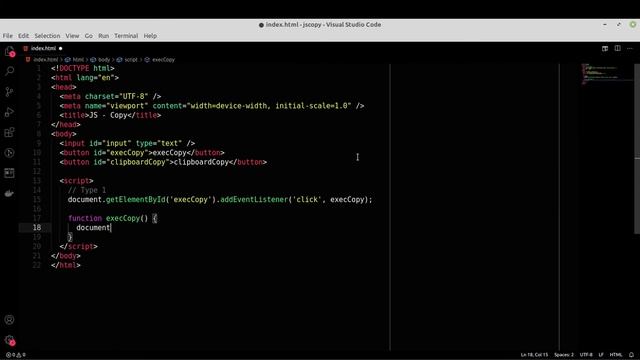Open the View menu
640x360 pixels.
pyautogui.click(x=72, y=36)
